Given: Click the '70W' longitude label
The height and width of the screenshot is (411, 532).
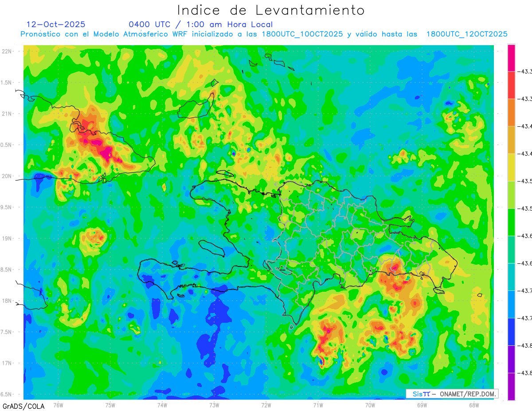Looking at the screenshot, I should [370, 405].
